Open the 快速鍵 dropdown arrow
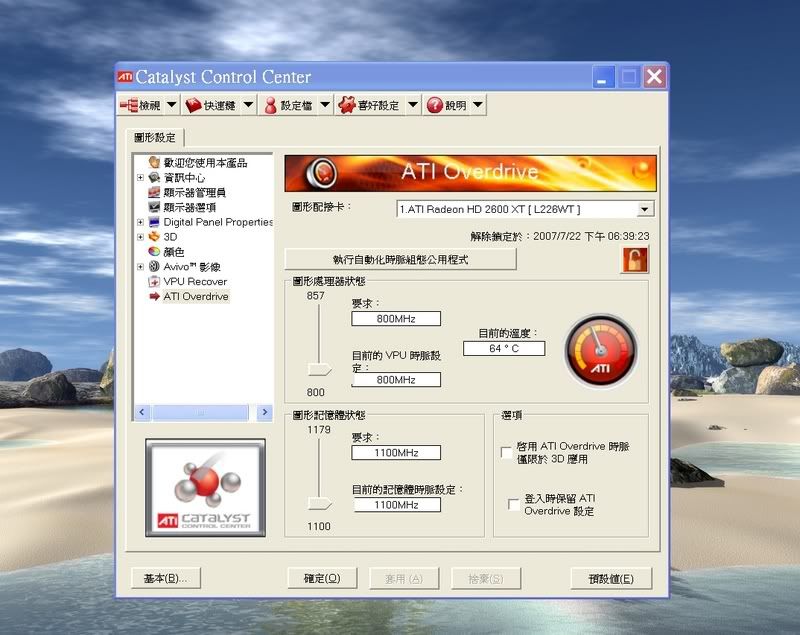 (248, 105)
